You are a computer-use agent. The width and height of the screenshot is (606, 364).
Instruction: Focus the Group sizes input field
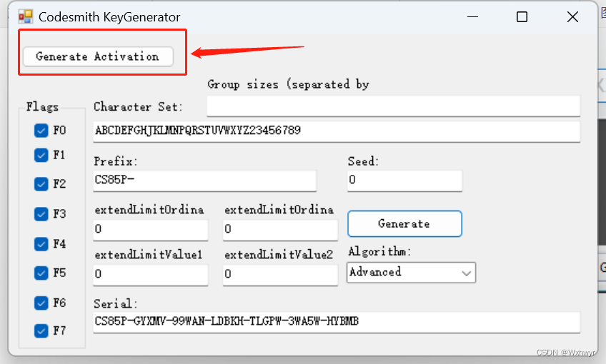394,106
